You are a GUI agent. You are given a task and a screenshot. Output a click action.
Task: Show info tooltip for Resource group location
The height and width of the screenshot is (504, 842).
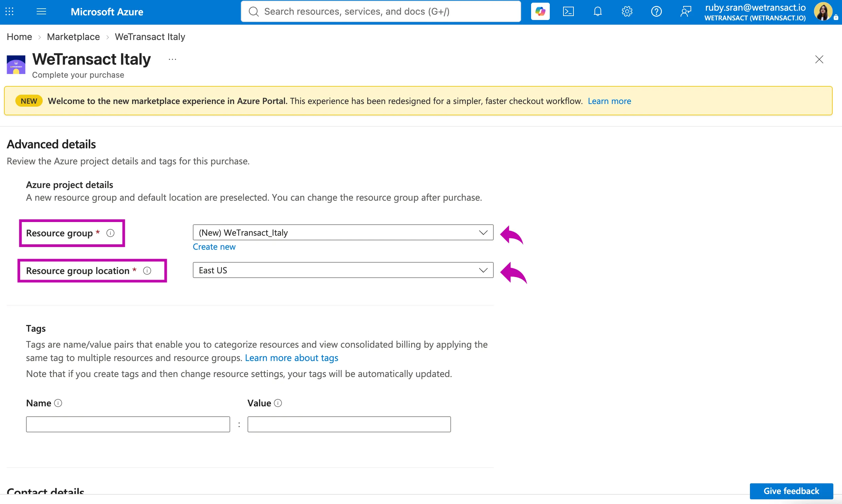pos(147,271)
